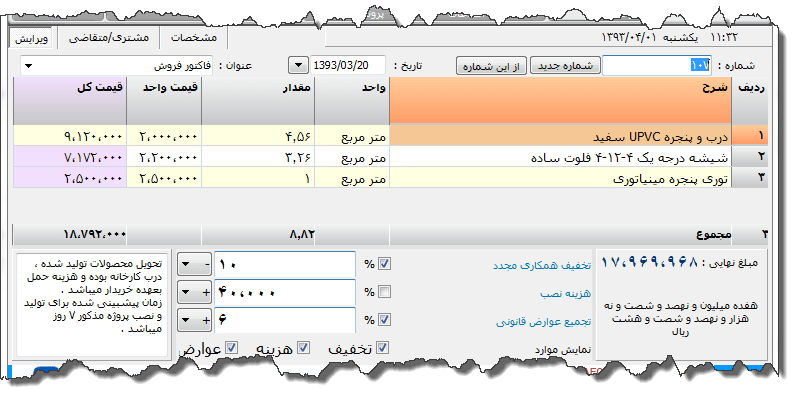The image size is (795, 401).
Task: Open the minus sign dropdown for discount row
Action: tap(195, 265)
